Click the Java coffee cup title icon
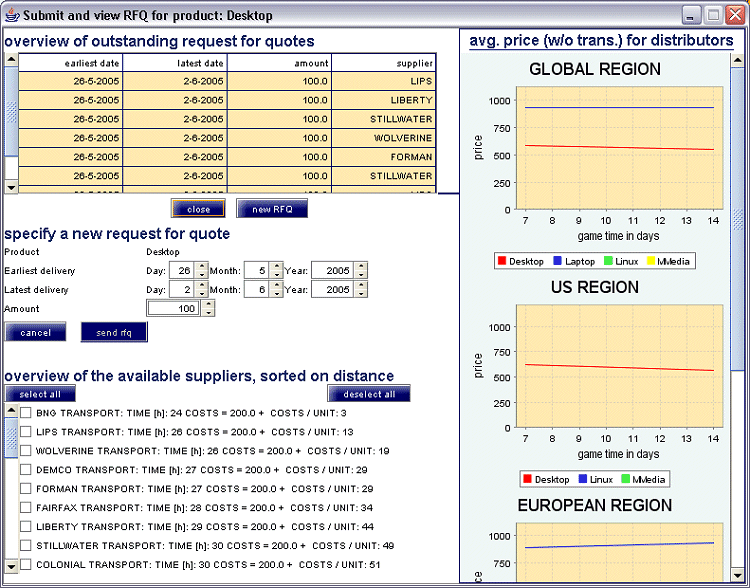This screenshot has height=588, width=750. coord(11,15)
